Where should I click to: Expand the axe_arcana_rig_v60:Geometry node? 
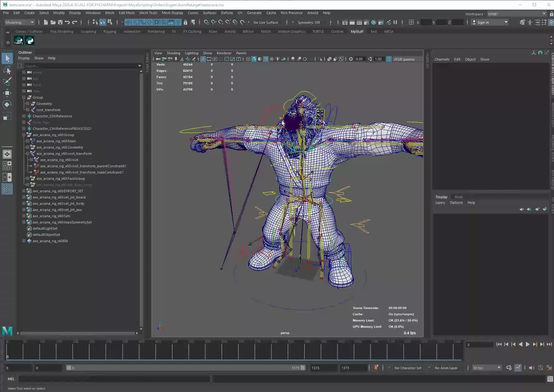pyautogui.click(x=27, y=147)
